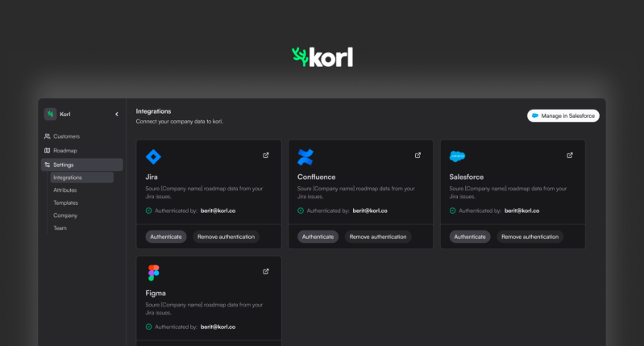
Task: Click the Confluence logo icon
Action: coord(305,156)
